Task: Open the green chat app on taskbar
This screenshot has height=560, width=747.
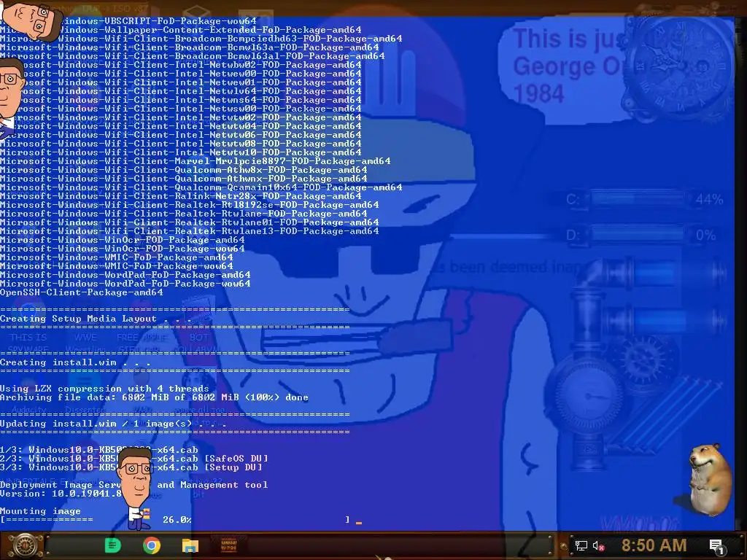Action: click(112, 545)
